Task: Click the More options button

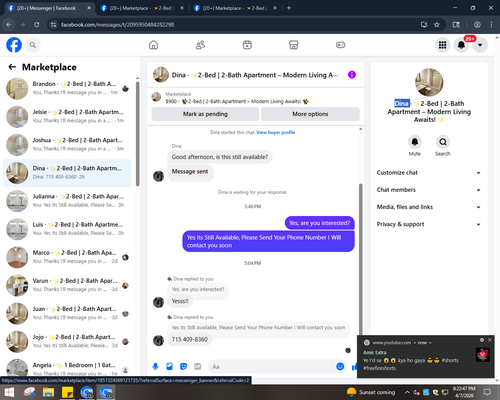Action: pos(310,114)
